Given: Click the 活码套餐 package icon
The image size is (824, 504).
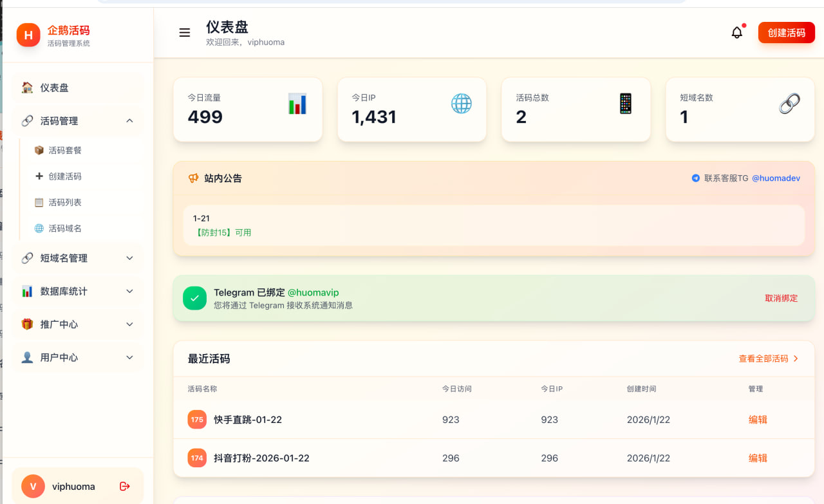Looking at the screenshot, I should pyautogui.click(x=40, y=150).
